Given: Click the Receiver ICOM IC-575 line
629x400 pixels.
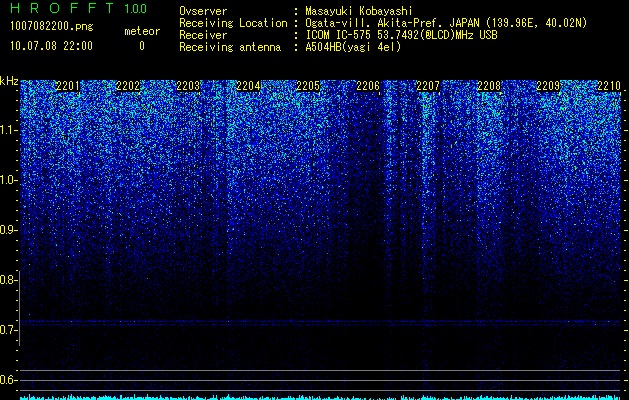Looking at the screenshot, I should click(x=338, y=35).
